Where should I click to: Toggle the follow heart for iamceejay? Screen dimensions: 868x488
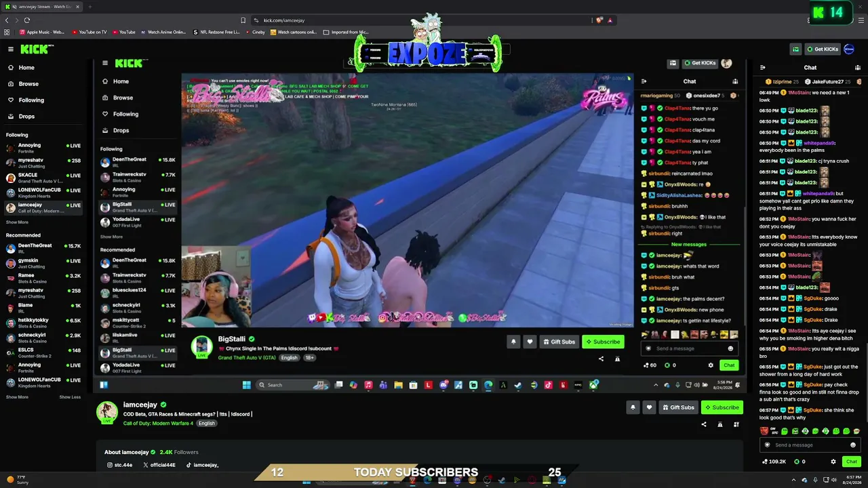point(649,407)
